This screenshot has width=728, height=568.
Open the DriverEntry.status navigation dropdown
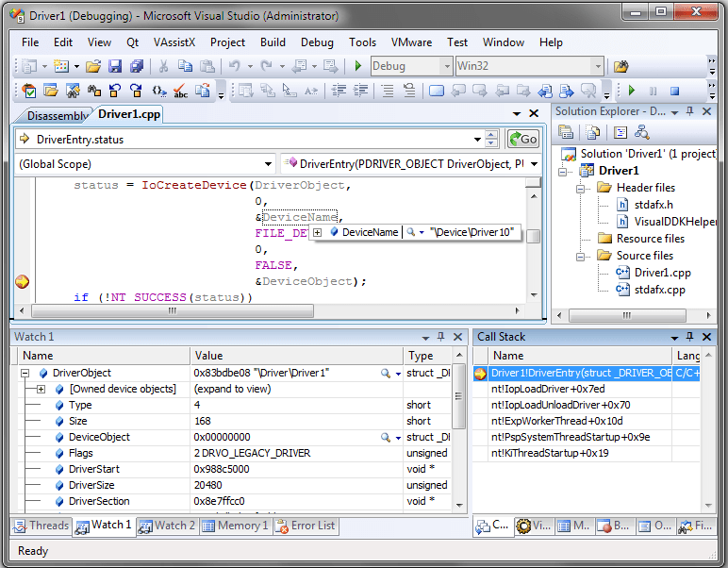tap(477, 140)
